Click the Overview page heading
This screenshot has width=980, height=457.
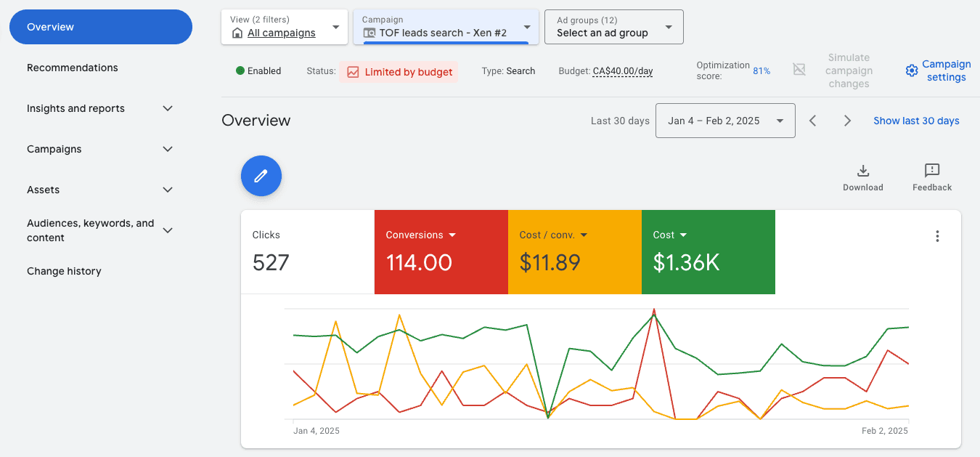[256, 121]
